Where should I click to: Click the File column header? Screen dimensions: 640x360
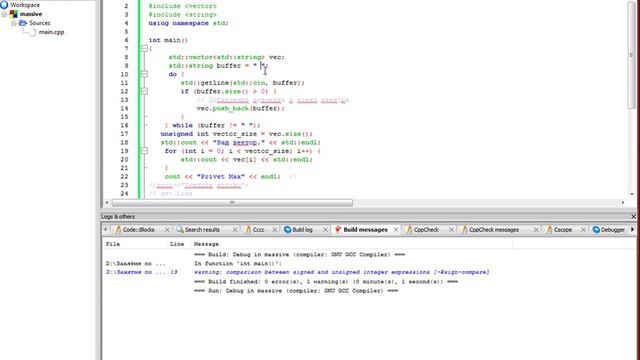113,244
